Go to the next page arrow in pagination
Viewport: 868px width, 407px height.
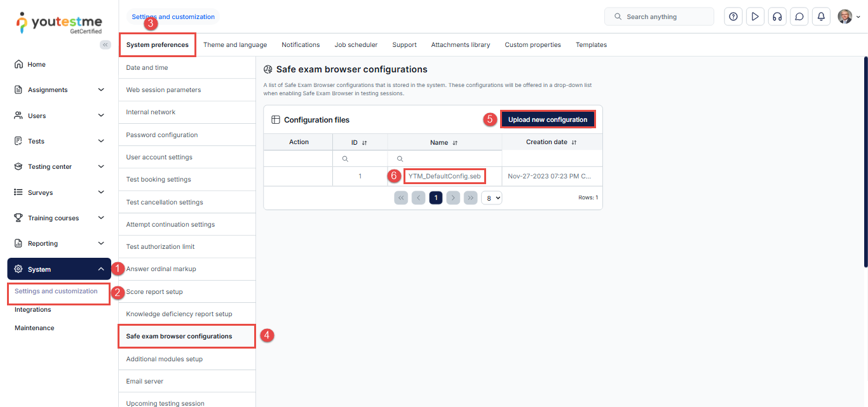(452, 197)
